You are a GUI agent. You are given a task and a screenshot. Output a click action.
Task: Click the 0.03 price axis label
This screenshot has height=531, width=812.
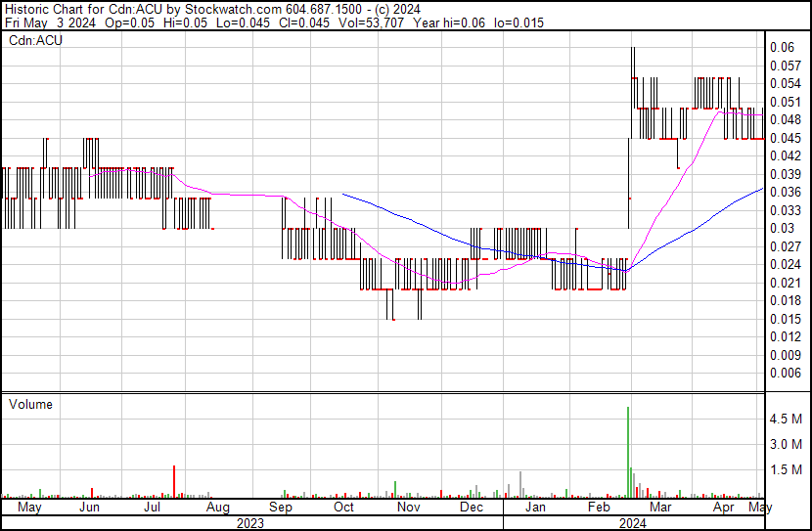tap(782, 228)
